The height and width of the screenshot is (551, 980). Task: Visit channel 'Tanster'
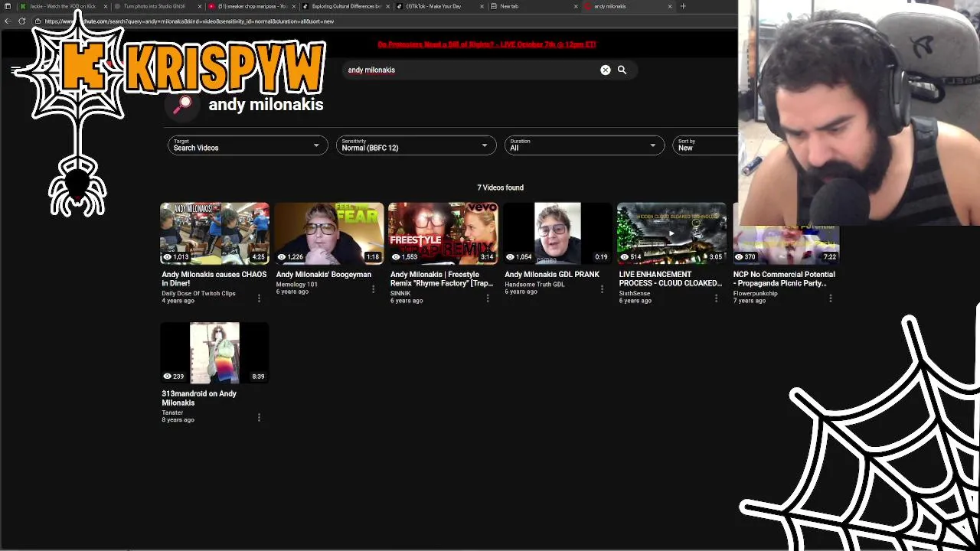[x=172, y=412]
